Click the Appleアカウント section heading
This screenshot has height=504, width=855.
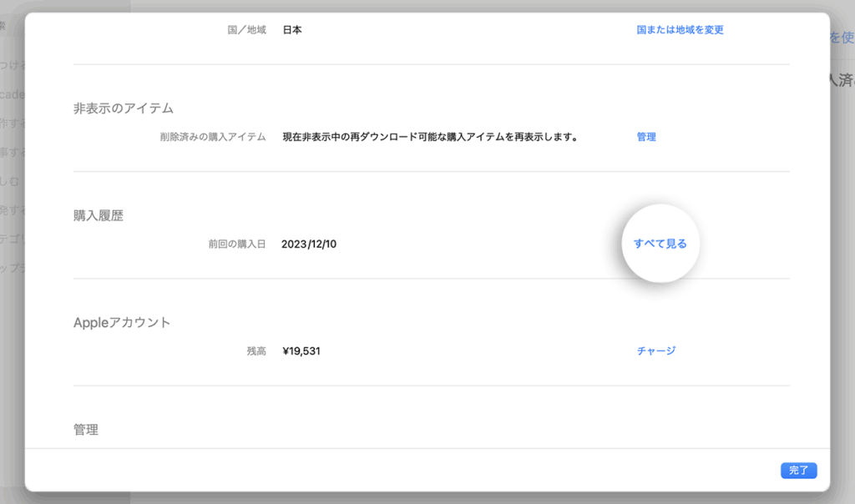click(122, 322)
